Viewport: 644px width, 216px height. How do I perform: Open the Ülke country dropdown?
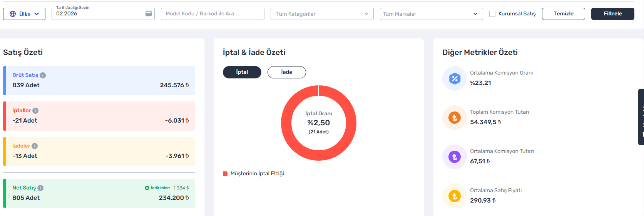pos(24,14)
